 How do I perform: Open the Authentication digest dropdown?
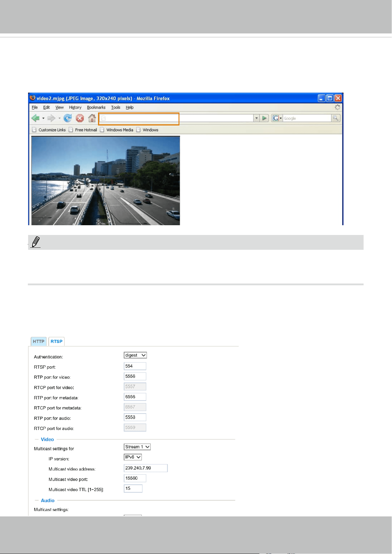(x=135, y=355)
